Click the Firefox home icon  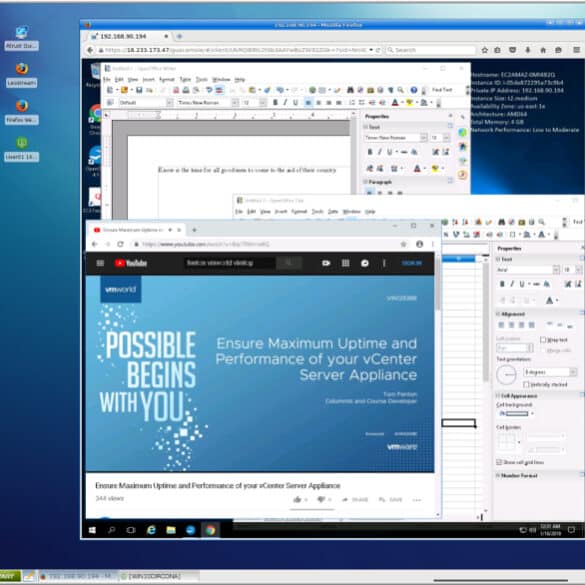click(x=543, y=50)
